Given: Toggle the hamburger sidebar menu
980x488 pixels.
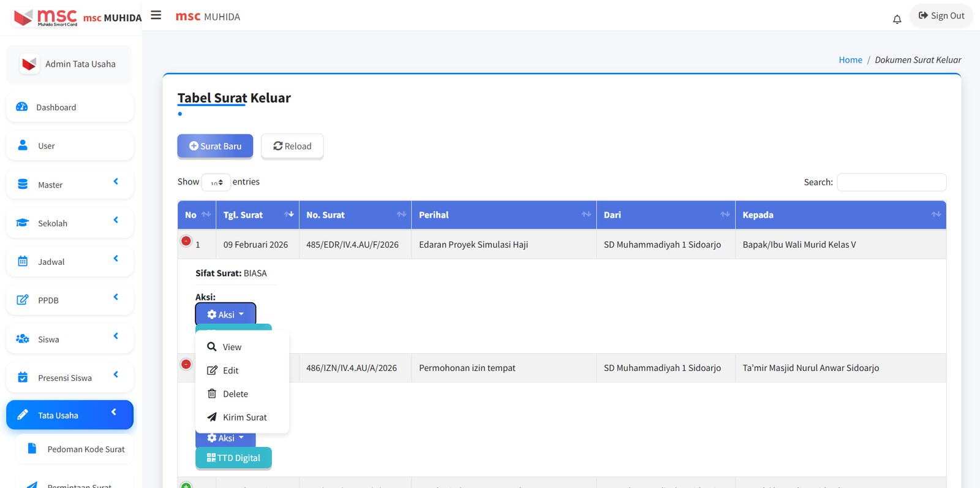Looking at the screenshot, I should tap(156, 15).
